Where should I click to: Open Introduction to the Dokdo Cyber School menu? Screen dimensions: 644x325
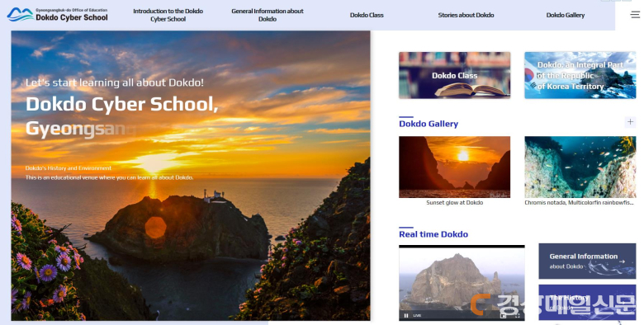(x=168, y=15)
